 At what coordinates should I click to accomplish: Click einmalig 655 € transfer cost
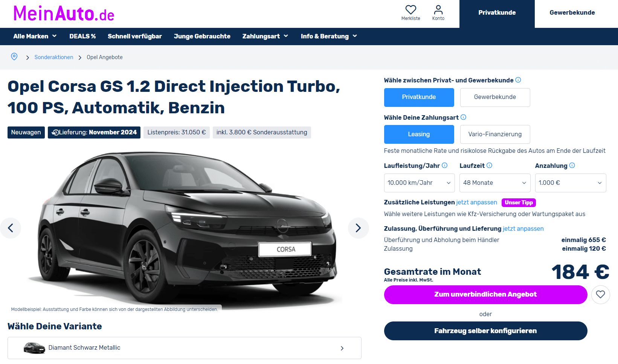tap(583, 240)
